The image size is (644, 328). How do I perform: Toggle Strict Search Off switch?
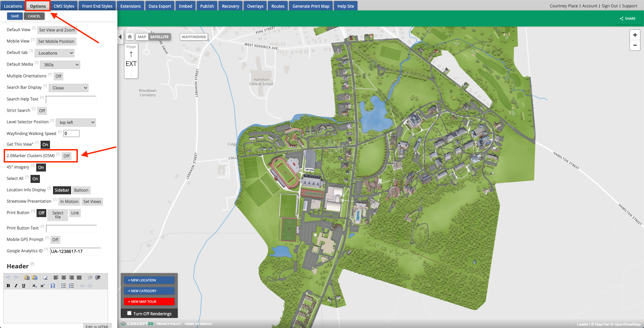(42, 111)
